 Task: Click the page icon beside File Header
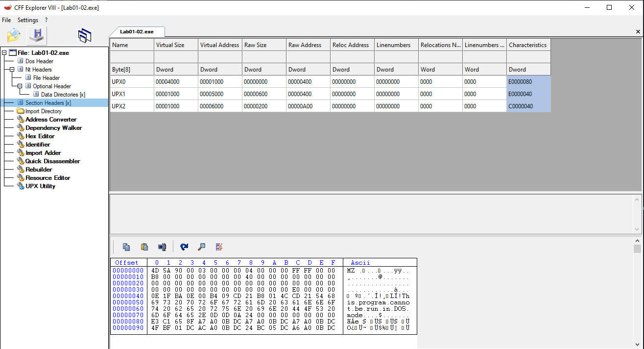pos(28,78)
